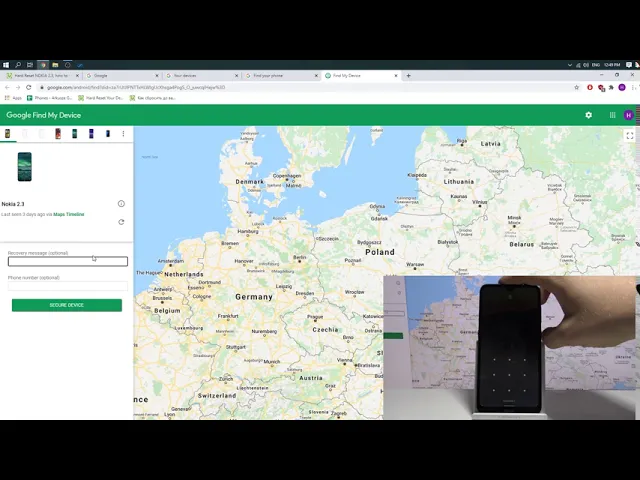This screenshot has width=640, height=480.
Task: Open more devices three-dot menu
Action: (123, 133)
